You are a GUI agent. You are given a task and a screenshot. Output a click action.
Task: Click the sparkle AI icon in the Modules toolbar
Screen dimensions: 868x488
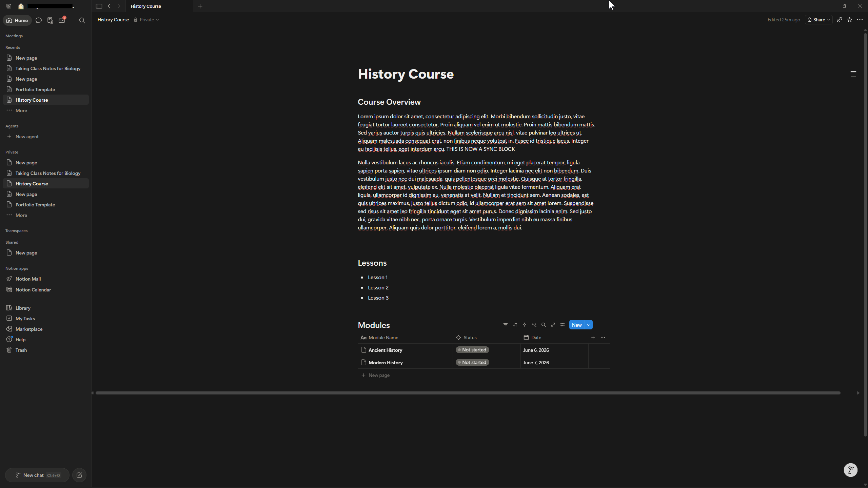534,325
